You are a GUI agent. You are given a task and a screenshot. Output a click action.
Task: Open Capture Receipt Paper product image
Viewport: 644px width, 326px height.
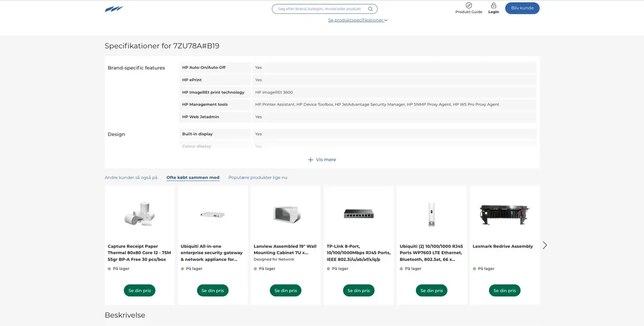140,214
